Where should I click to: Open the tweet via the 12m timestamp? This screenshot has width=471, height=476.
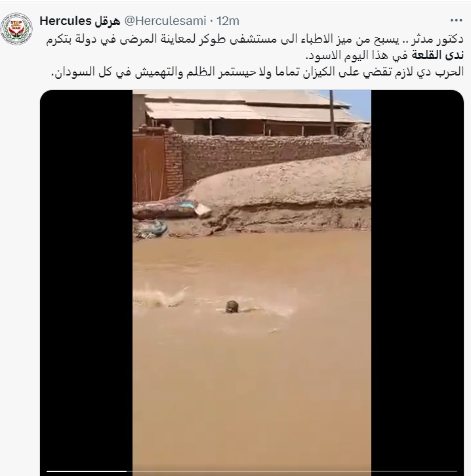228,21
